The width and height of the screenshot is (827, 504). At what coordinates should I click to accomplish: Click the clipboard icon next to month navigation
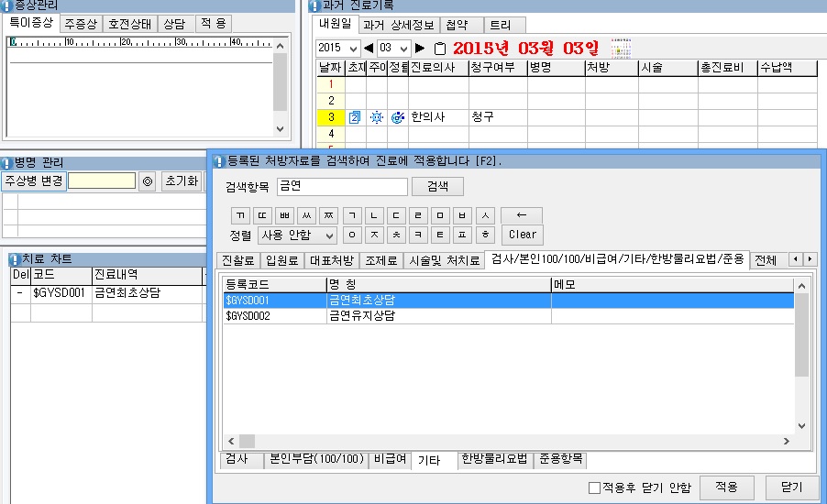tap(439, 49)
